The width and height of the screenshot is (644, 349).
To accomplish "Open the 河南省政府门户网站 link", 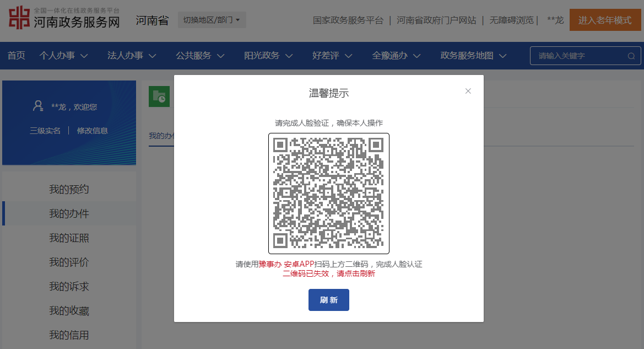I will [436, 20].
